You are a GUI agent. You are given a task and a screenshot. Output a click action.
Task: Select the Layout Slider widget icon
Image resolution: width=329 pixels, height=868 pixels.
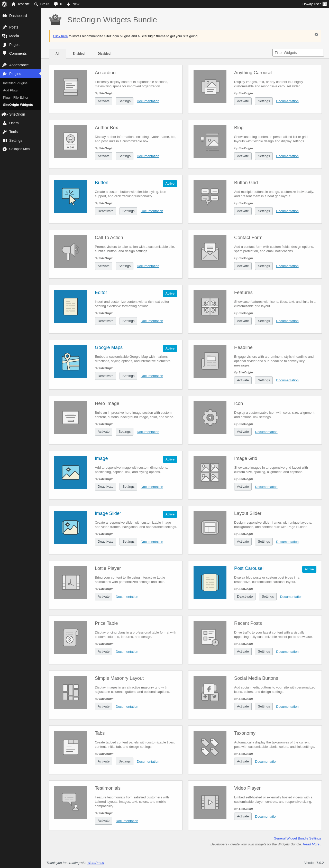click(210, 527)
